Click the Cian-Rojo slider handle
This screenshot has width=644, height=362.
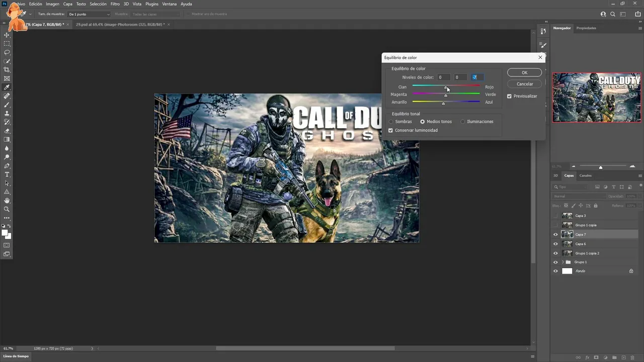click(x=446, y=88)
